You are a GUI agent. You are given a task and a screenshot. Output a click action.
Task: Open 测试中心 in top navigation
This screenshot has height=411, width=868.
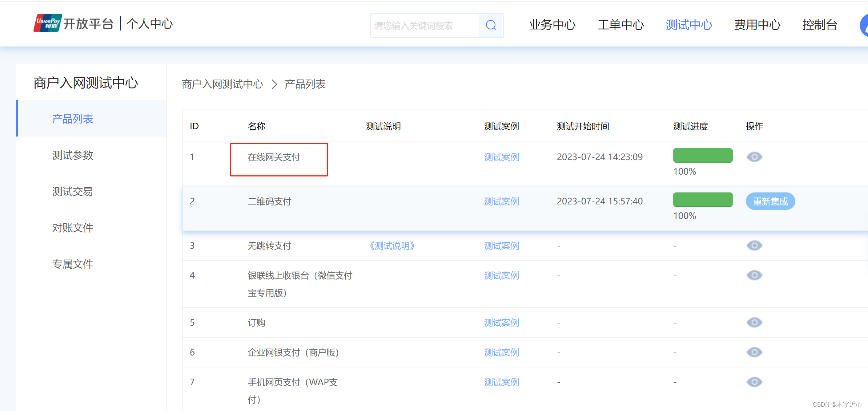689,25
